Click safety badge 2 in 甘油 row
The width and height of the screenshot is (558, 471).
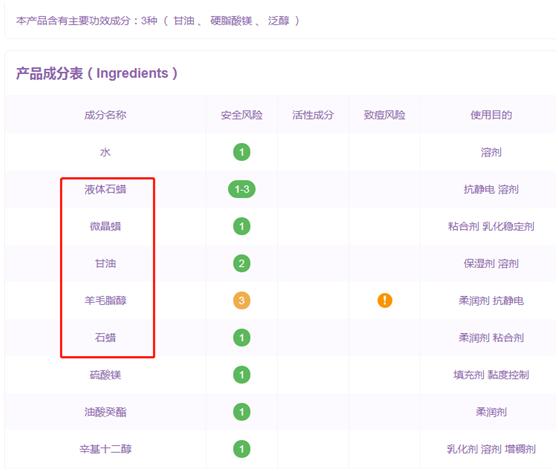tap(242, 264)
